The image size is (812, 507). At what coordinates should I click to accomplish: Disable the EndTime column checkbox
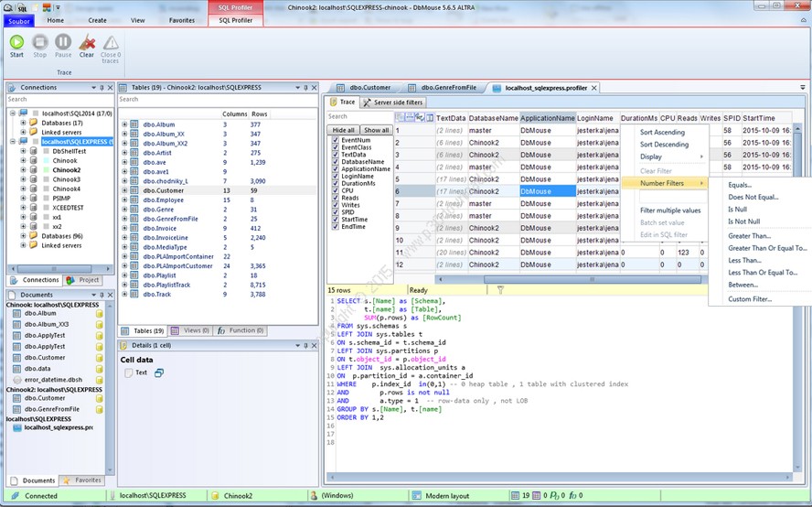coord(335,227)
